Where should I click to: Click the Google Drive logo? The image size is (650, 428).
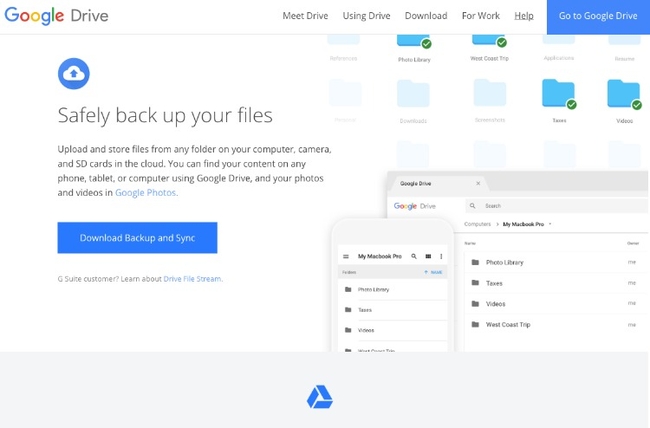point(56,16)
